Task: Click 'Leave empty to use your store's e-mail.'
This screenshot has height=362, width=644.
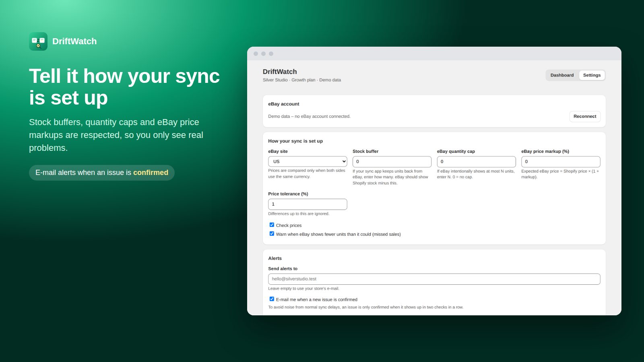Action: tap(304, 288)
